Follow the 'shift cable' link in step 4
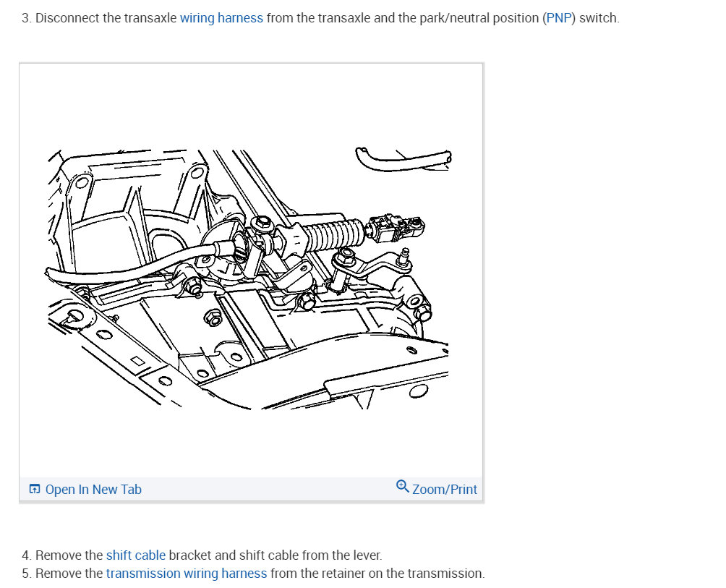The height and width of the screenshot is (588, 726). [136, 555]
